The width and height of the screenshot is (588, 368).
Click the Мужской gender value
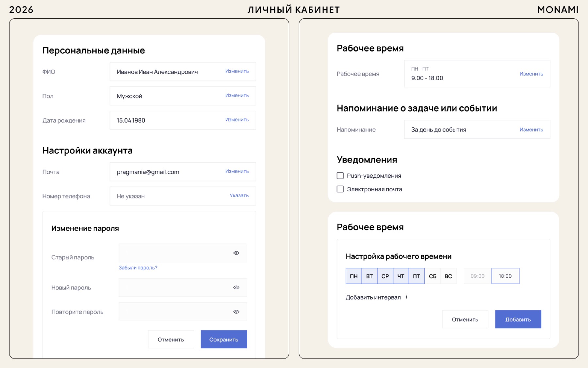click(x=129, y=96)
